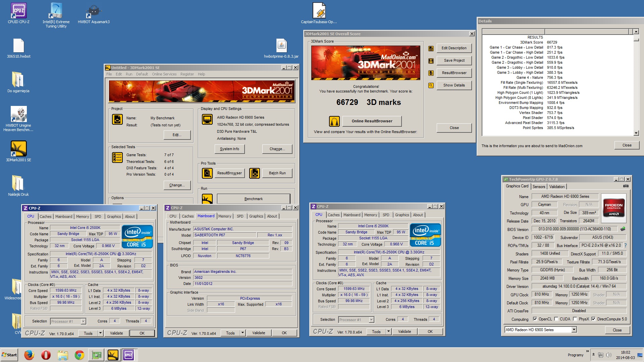Image resolution: width=644 pixels, height=362 pixels.
Task: Click the Start button on taskbar
Action: coord(9,355)
